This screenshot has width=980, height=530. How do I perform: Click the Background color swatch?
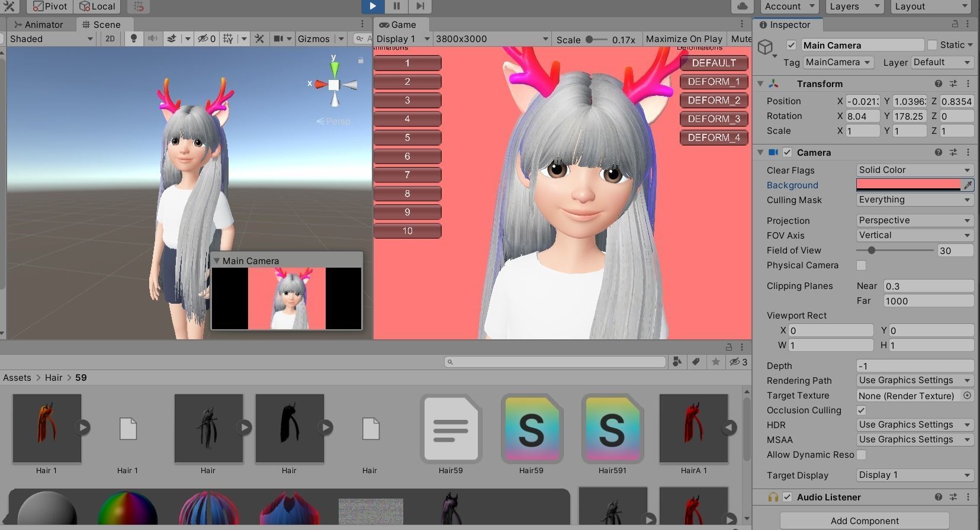click(x=908, y=185)
